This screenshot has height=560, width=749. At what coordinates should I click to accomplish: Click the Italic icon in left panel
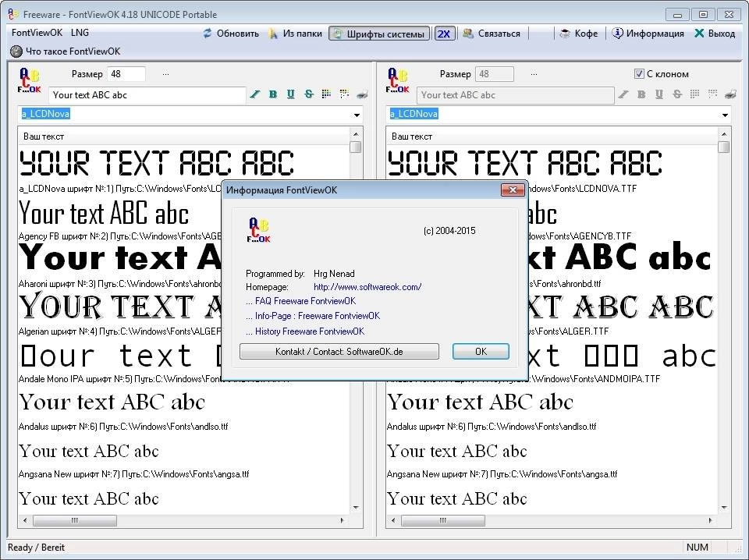(254, 94)
